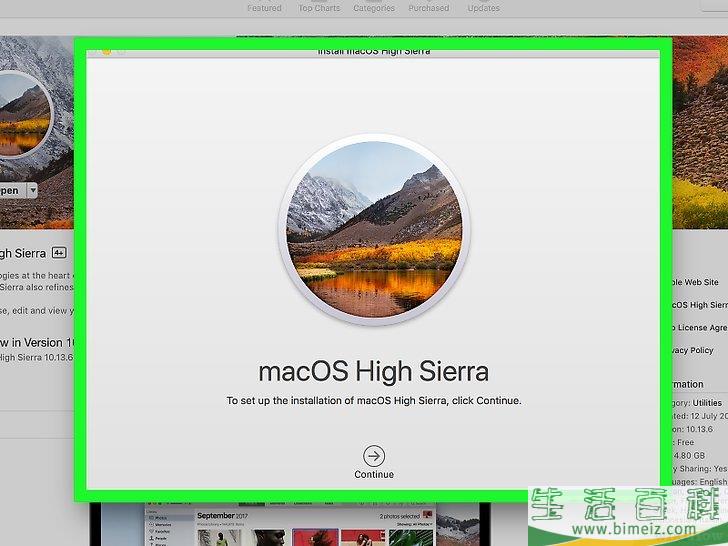Click the 'Category: Utilities' info text
Viewport: 728px width, 546px height.
(x=697, y=403)
